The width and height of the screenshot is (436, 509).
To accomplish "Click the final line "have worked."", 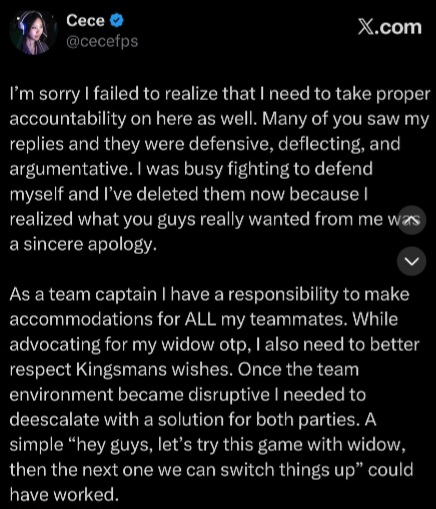I will (64, 494).
